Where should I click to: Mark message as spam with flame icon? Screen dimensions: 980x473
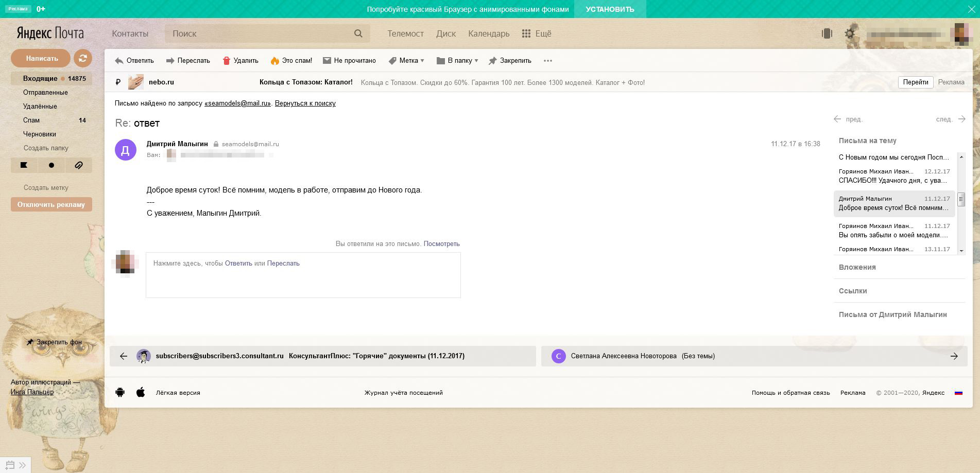tap(274, 61)
